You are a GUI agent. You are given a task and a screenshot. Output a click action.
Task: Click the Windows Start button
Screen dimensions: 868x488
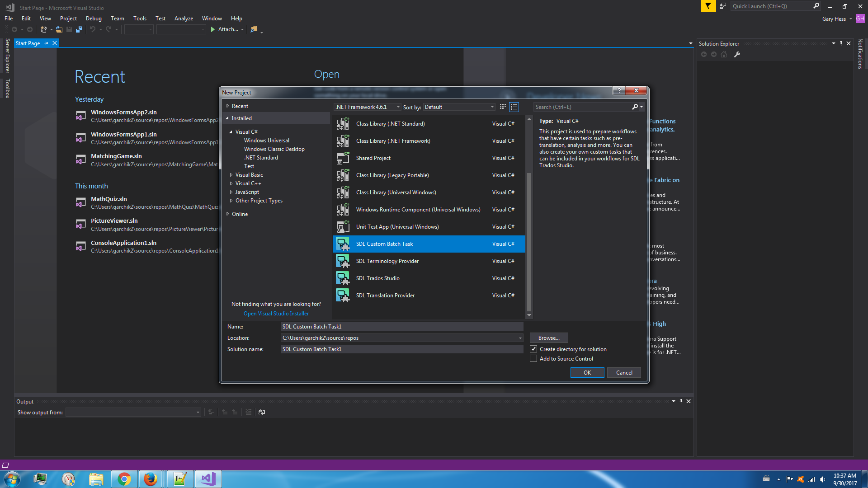[12, 479]
